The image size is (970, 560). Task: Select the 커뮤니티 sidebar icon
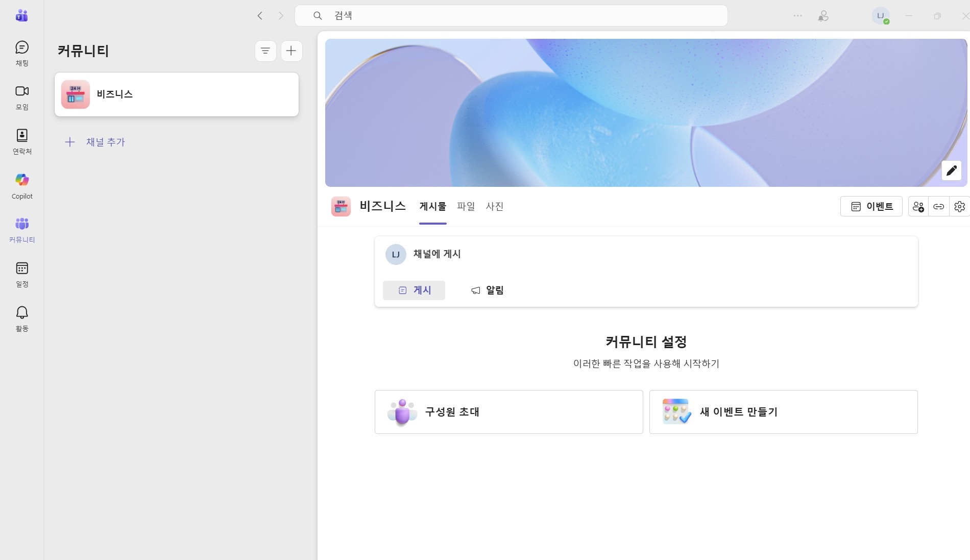coord(22,230)
